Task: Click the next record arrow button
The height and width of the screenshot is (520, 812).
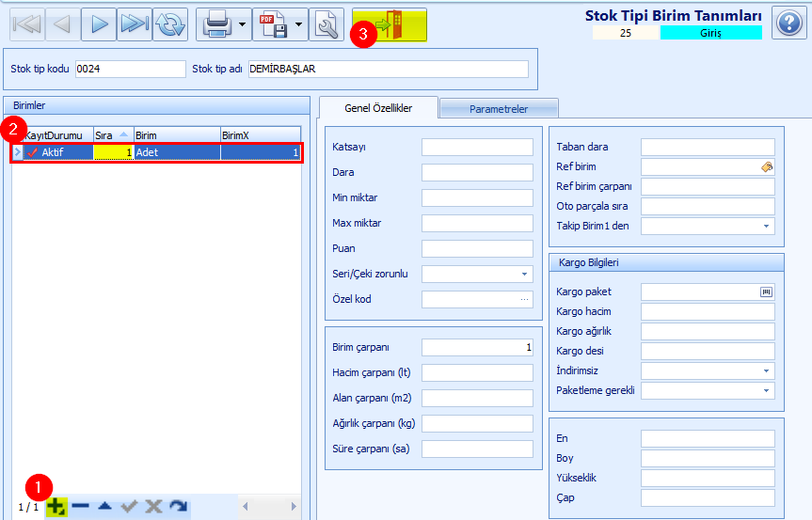Action: tap(99, 25)
